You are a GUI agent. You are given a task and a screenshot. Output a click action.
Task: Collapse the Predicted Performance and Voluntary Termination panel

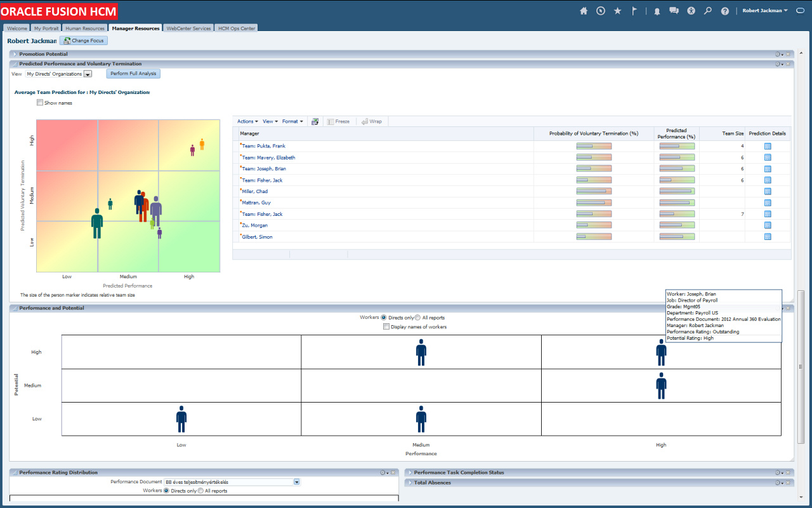[15, 64]
